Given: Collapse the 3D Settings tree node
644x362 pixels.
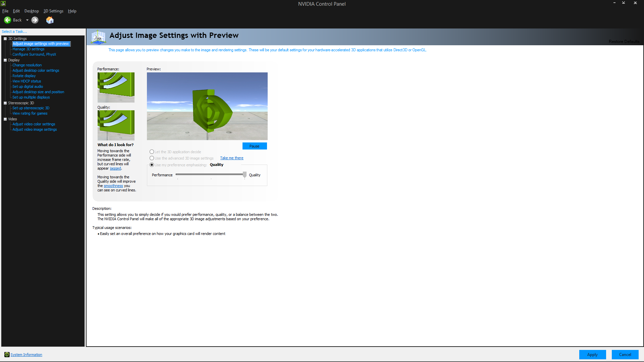Looking at the screenshot, I should 5,39.
